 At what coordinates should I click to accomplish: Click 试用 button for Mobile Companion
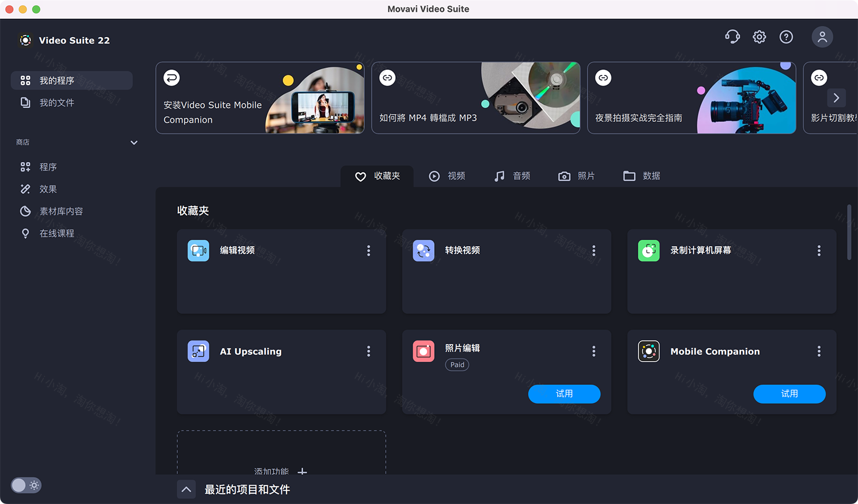(789, 394)
